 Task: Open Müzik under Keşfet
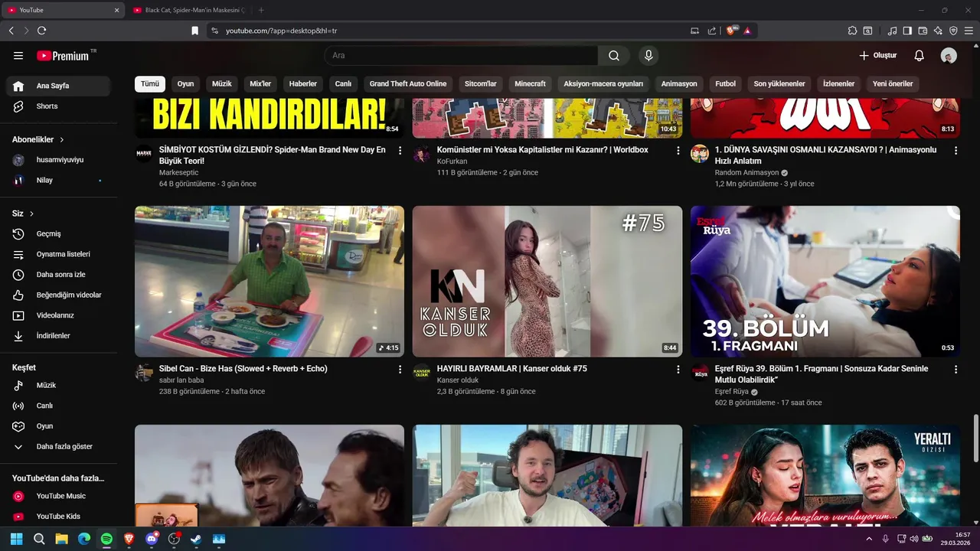[x=58, y=385]
